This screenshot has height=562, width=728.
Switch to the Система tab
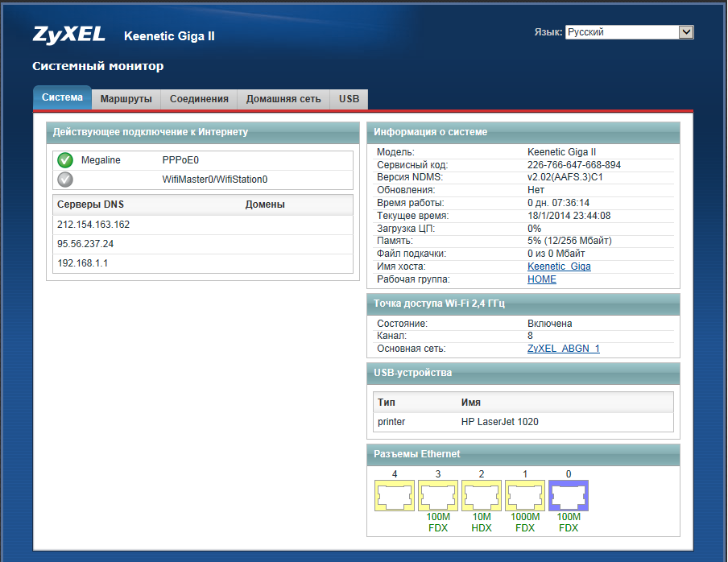tap(62, 97)
